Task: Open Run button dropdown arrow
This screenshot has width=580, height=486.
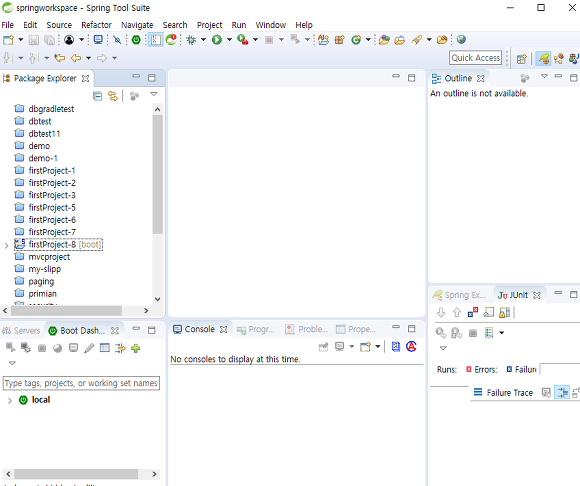Action: click(x=229, y=40)
